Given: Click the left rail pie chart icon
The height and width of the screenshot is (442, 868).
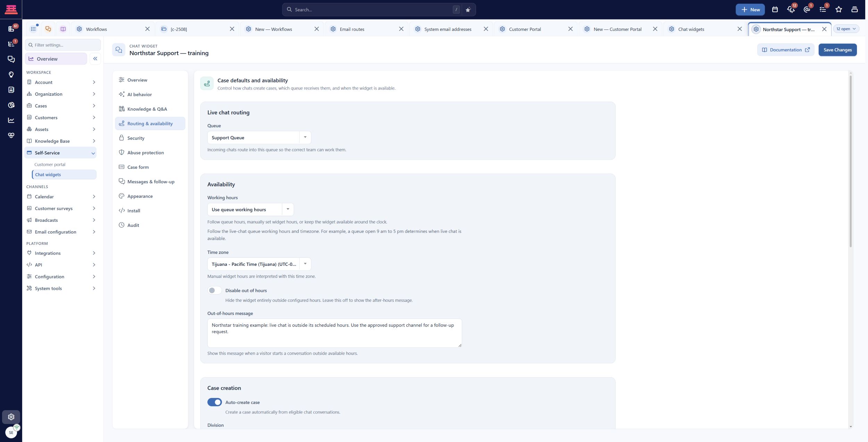Looking at the screenshot, I should [x=11, y=105].
